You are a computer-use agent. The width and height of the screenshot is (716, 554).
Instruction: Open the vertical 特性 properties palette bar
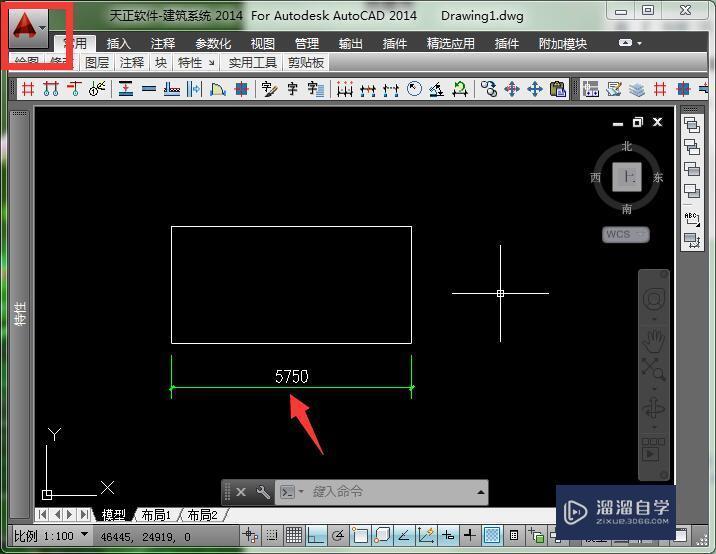click(x=20, y=313)
